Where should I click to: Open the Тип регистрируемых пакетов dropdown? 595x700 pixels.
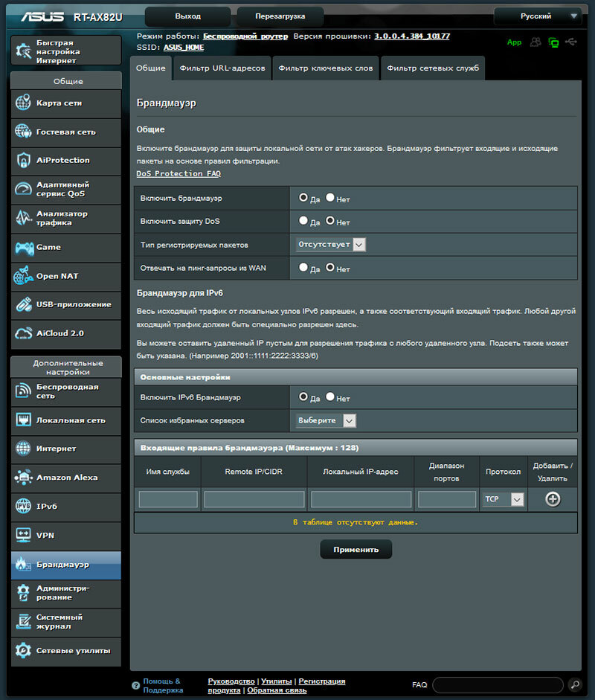coord(331,244)
